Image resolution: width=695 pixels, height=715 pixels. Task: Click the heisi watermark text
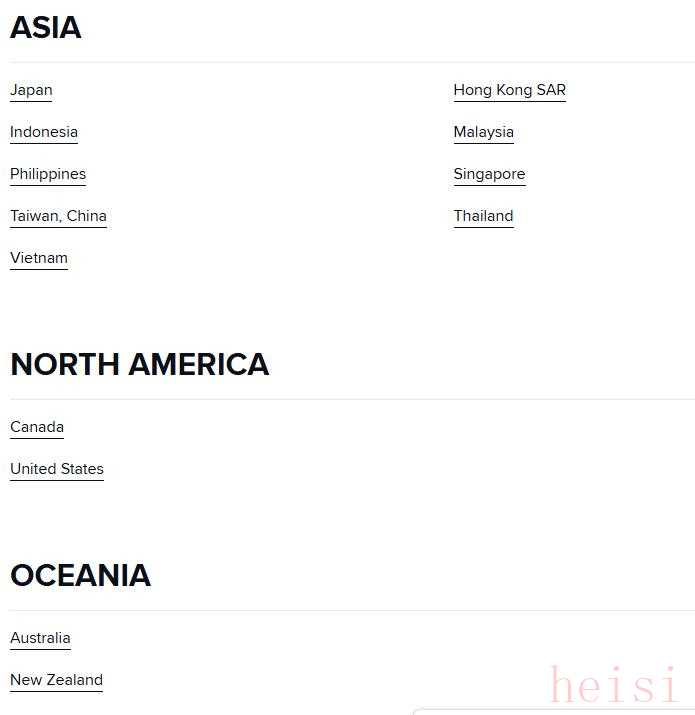coord(613,684)
